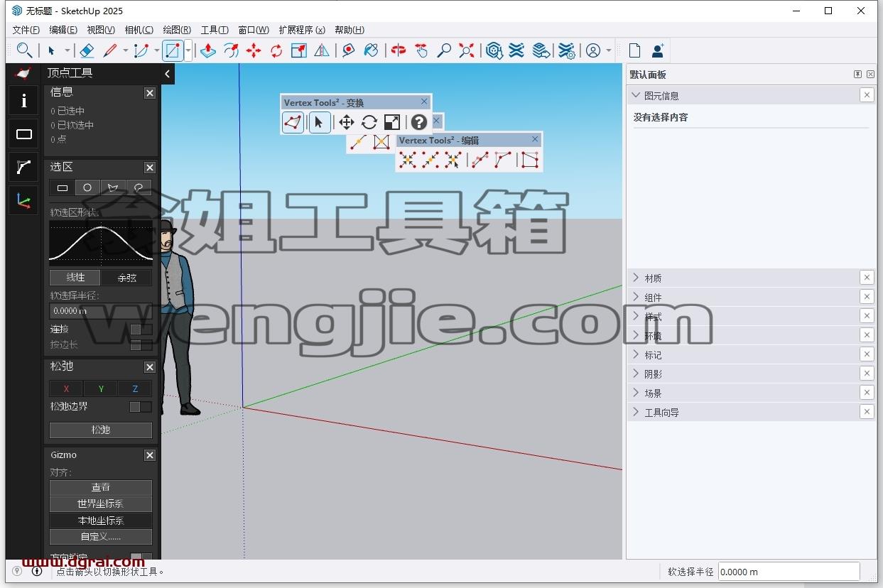
Task: Toggle the 按边长 switch
Action: [x=141, y=345]
